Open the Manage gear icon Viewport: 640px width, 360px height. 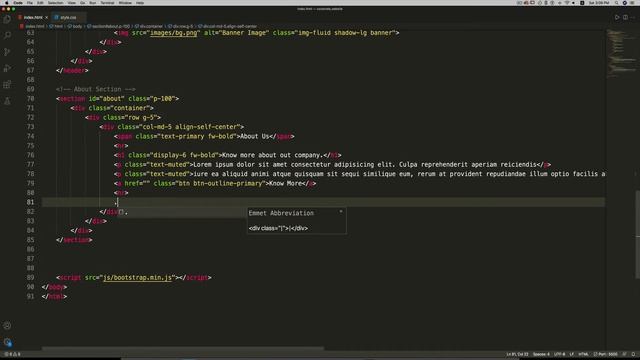pos(7,342)
